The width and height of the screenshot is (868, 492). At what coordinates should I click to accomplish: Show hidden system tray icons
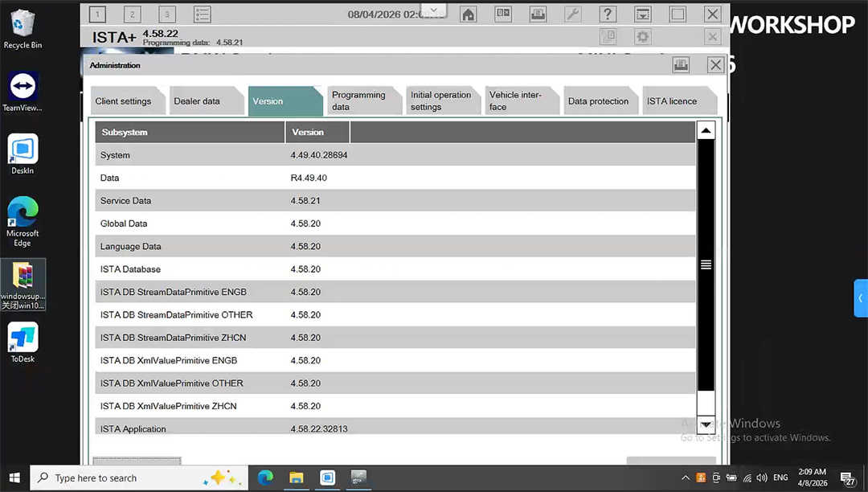686,478
